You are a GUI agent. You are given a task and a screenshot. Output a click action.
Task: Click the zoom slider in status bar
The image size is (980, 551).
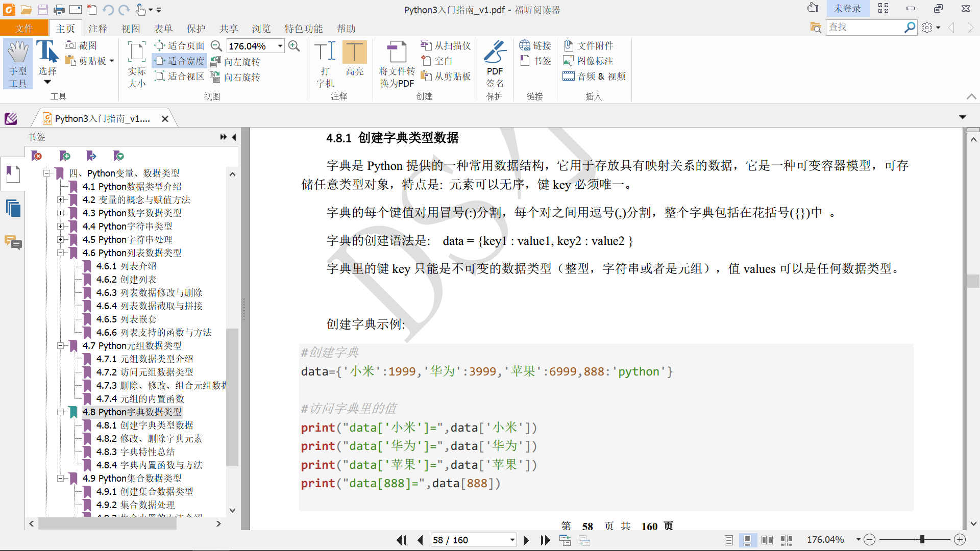click(x=922, y=539)
